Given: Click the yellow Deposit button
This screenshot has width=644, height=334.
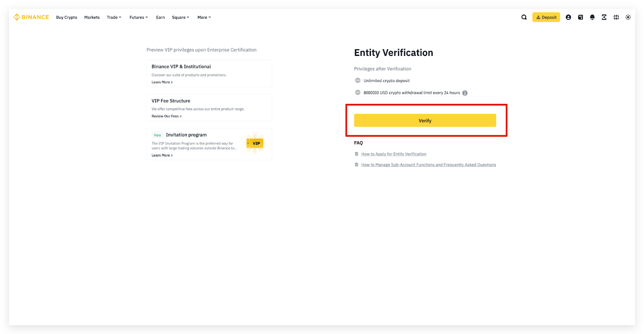Looking at the screenshot, I should pyautogui.click(x=546, y=17).
